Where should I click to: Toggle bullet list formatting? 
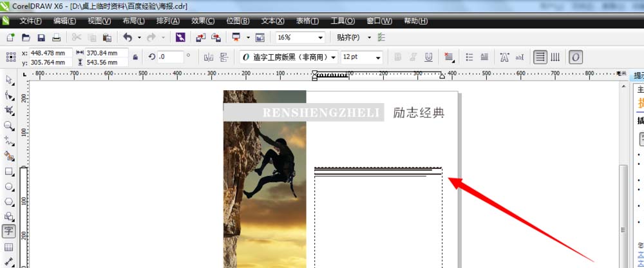470,57
